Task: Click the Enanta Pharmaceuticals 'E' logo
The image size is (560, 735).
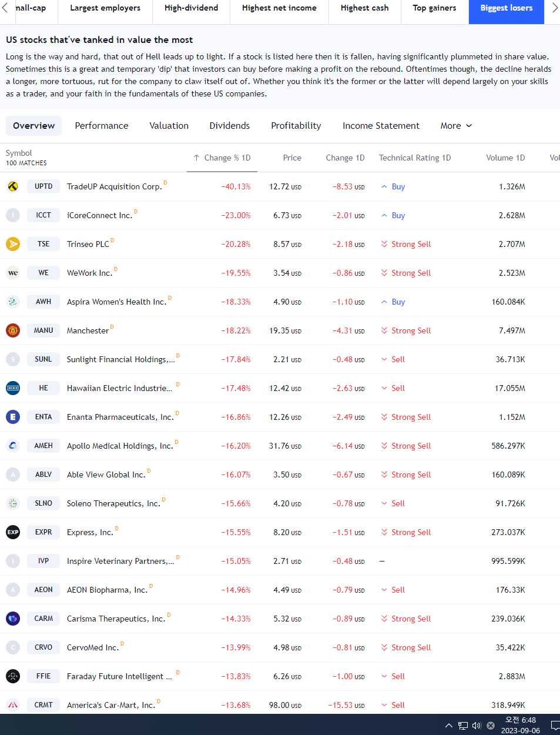Action: (x=13, y=417)
